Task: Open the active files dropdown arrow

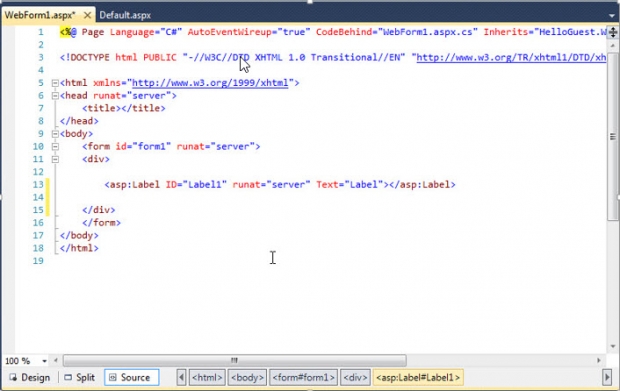Action: (x=612, y=16)
